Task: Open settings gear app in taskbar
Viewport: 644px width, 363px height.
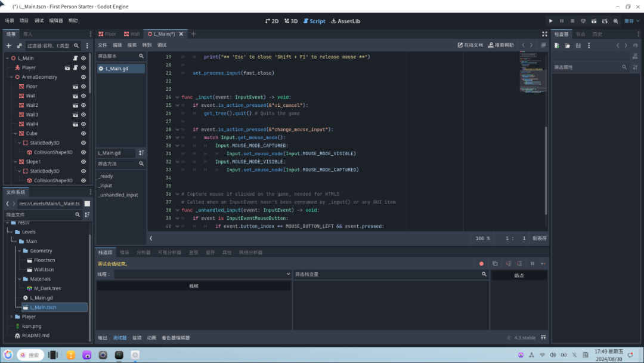Action: pyautogui.click(x=103, y=355)
